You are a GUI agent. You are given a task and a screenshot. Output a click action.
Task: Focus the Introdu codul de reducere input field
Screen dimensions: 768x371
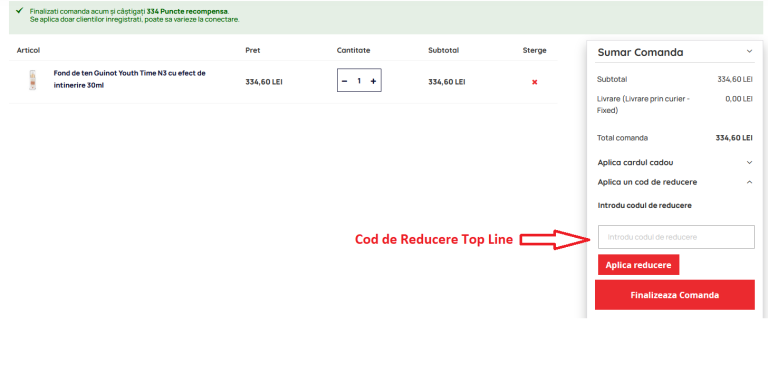click(676, 237)
